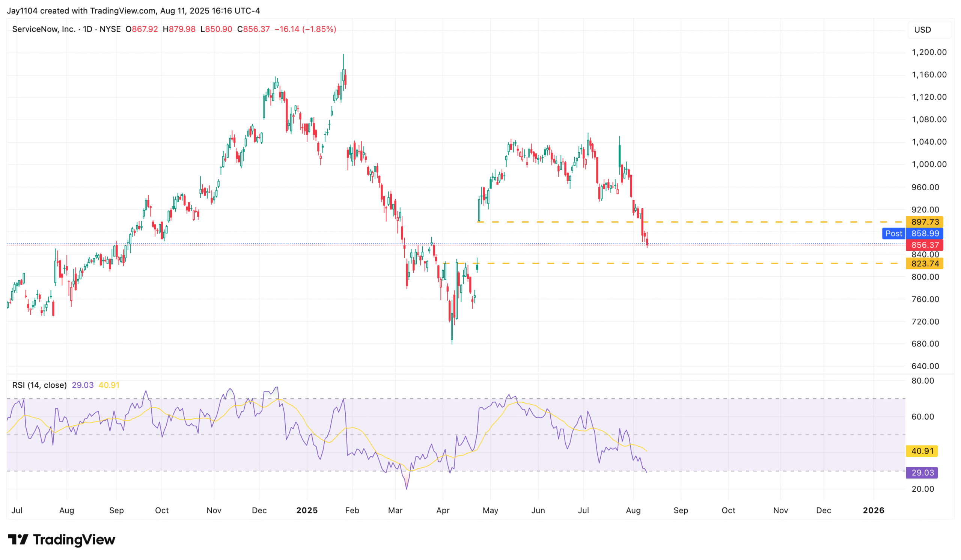
Task: Select the 823.74 orange price label
Action: coord(925,264)
